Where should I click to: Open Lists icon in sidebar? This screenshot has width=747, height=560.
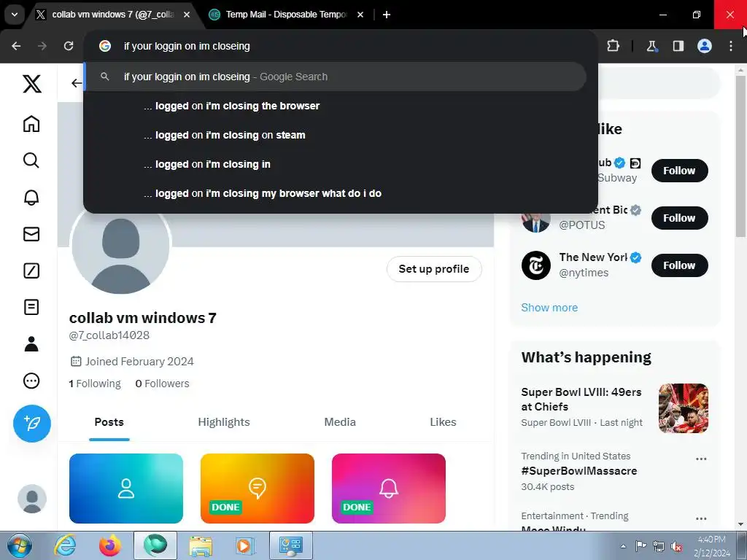(x=31, y=307)
